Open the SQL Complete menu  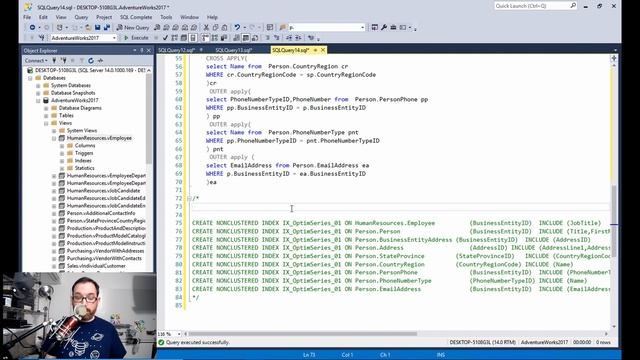click(x=136, y=17)
